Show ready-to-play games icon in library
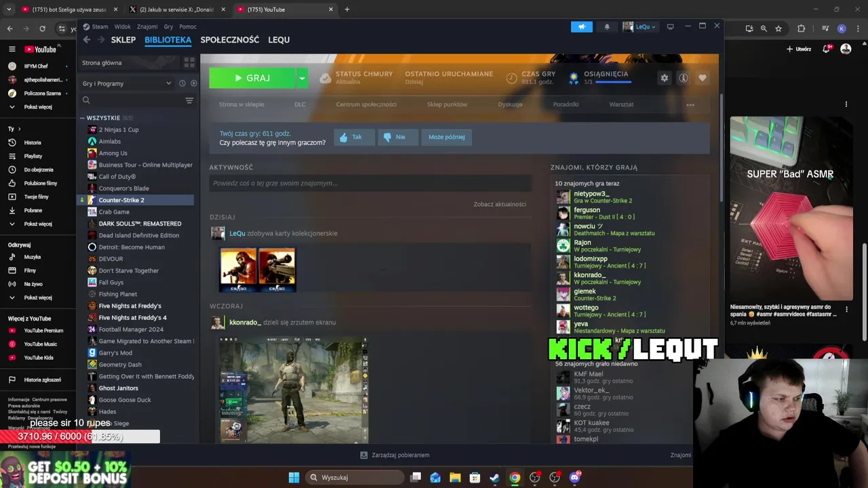Image resolution: width=868 pixels, height=488 pixels. [x=193, y=83]
